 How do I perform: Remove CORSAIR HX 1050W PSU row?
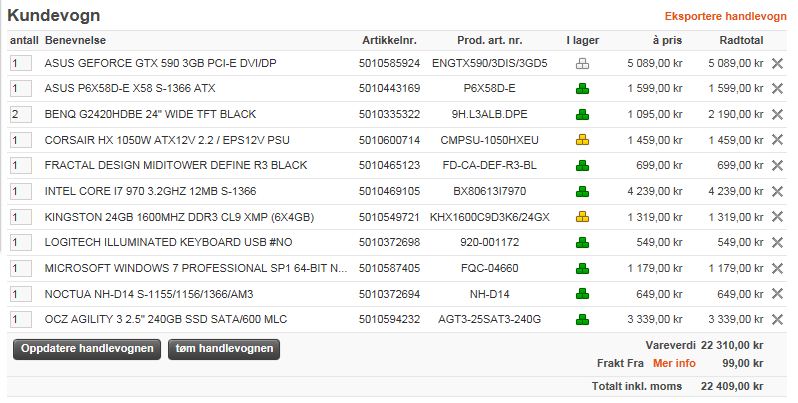point(777,140)
